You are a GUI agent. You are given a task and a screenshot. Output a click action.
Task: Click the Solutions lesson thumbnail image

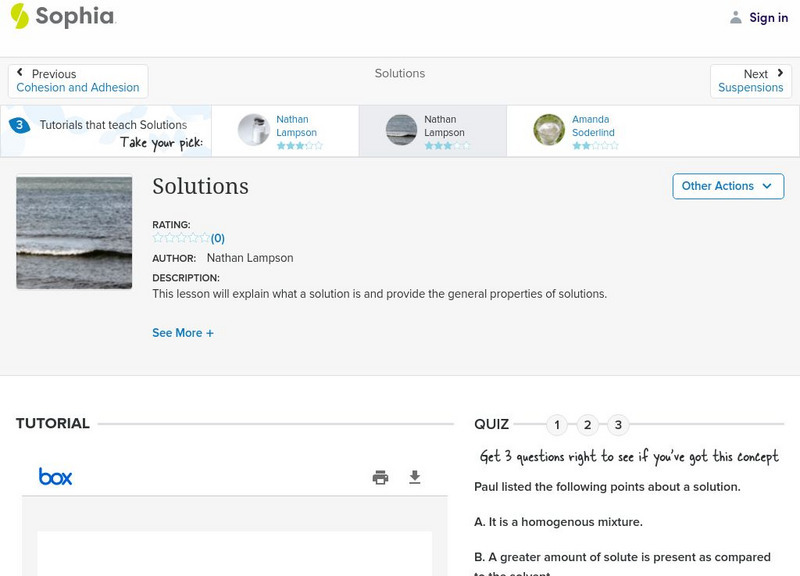coord(73,232)
